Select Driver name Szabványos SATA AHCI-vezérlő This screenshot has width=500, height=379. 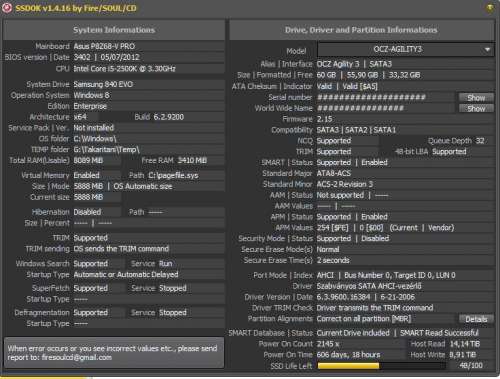[x=369, y=286]
